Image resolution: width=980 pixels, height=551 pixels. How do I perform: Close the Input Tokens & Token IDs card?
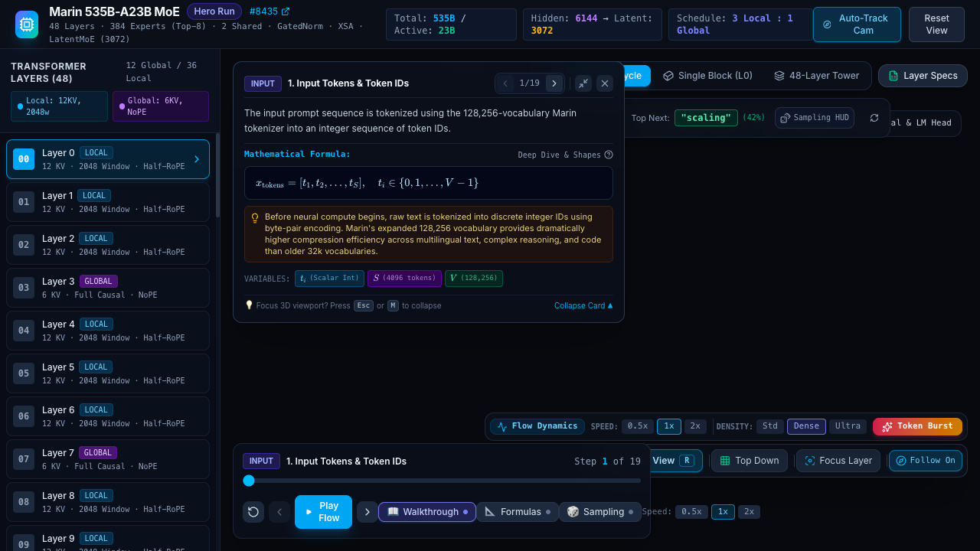point(605,83)
